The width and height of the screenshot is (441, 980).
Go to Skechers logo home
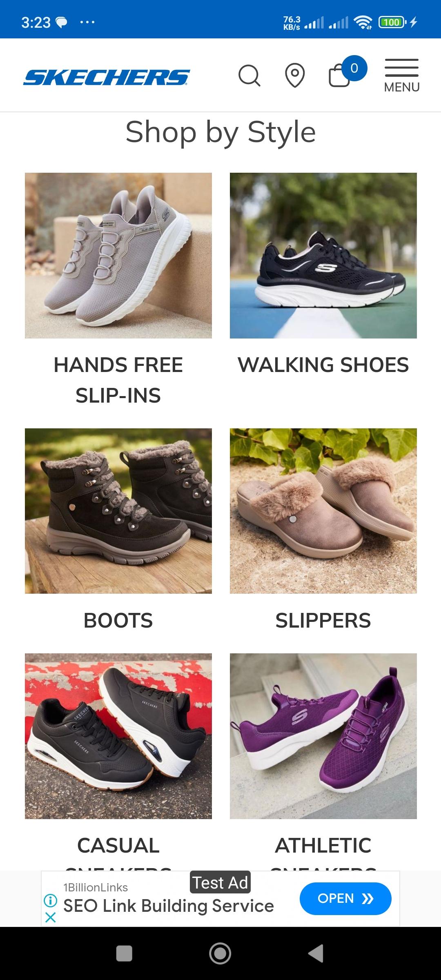(107, 77)
